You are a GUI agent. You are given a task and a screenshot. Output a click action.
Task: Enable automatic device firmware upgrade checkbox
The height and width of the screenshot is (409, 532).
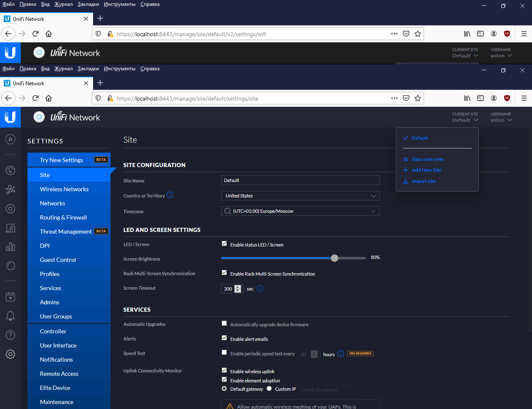(x=224, y=323)
